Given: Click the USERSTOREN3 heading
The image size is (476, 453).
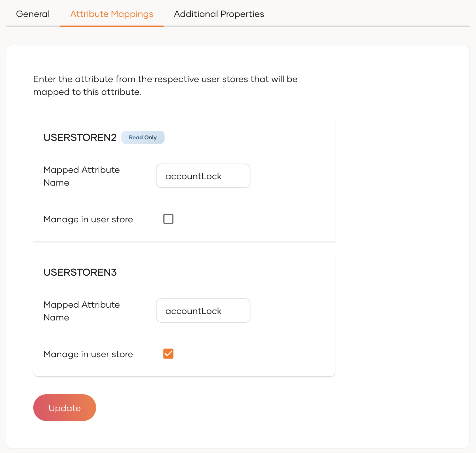Looking at the screenshot, I should click(80, 272).
